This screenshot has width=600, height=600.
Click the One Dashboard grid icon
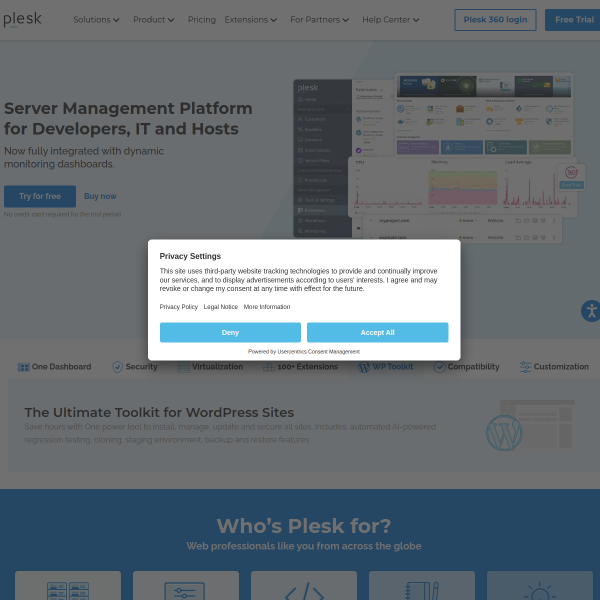tap(23, 367)
